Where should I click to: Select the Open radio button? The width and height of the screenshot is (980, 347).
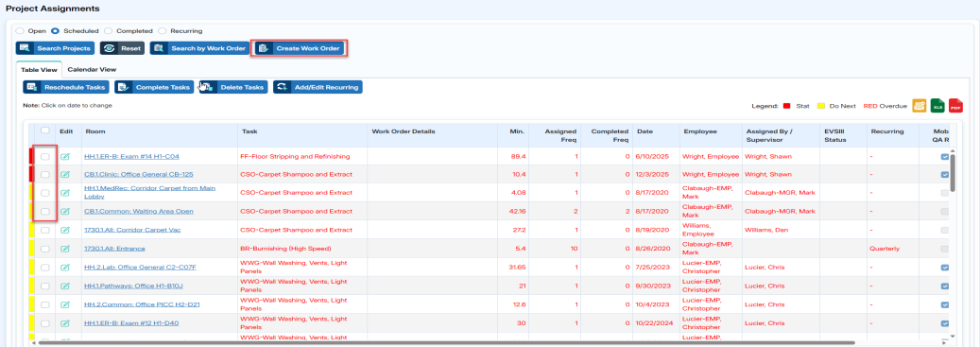coord(20,30)
